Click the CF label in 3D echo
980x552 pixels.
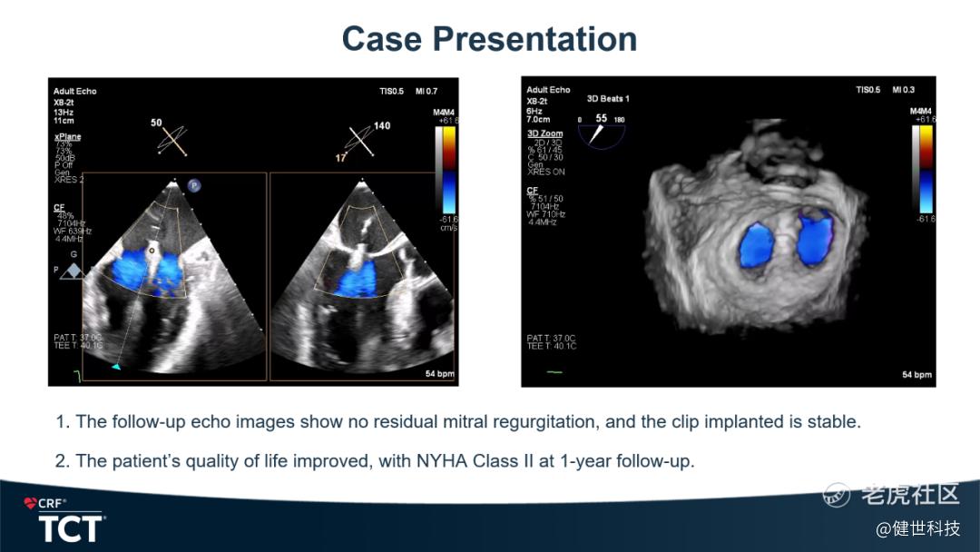click(x=533, y=190)
